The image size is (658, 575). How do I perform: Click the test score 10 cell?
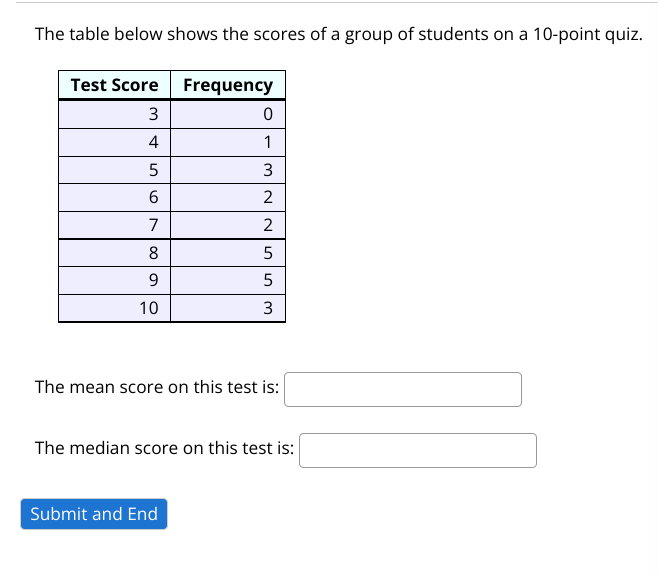click(115, 308)
